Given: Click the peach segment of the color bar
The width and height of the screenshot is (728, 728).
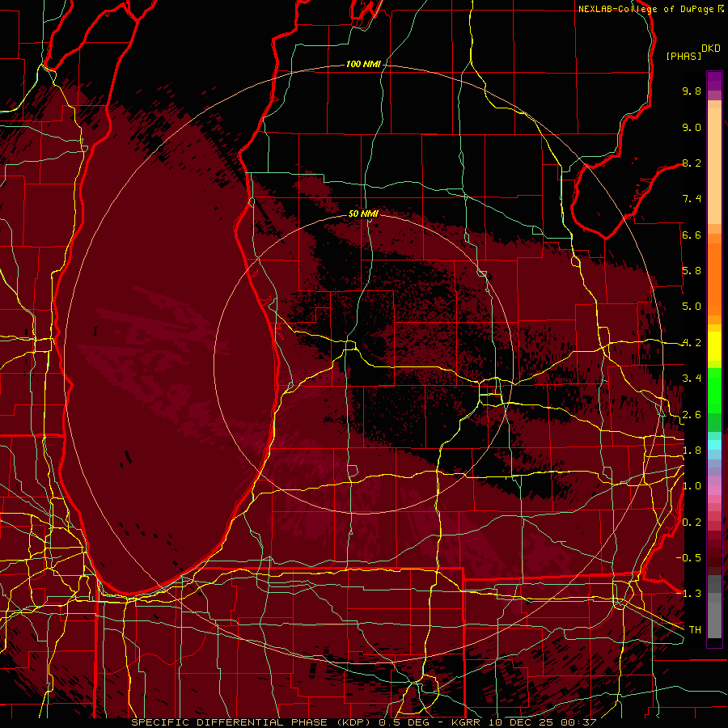Looking at the screenshot, I should [x=714, y=167].
